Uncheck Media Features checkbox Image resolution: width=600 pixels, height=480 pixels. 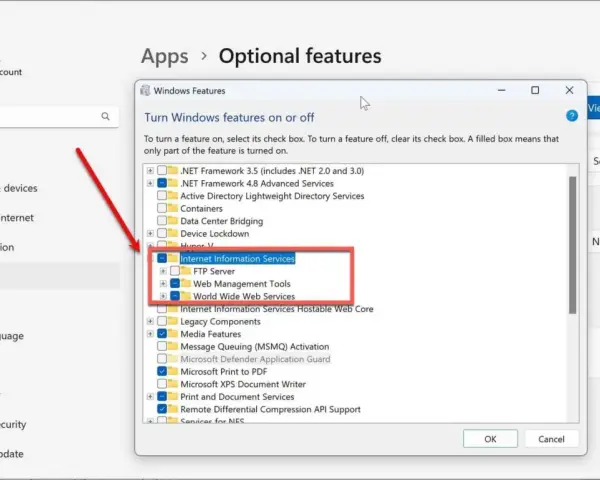pyautogui.click(x=162, y=334)
